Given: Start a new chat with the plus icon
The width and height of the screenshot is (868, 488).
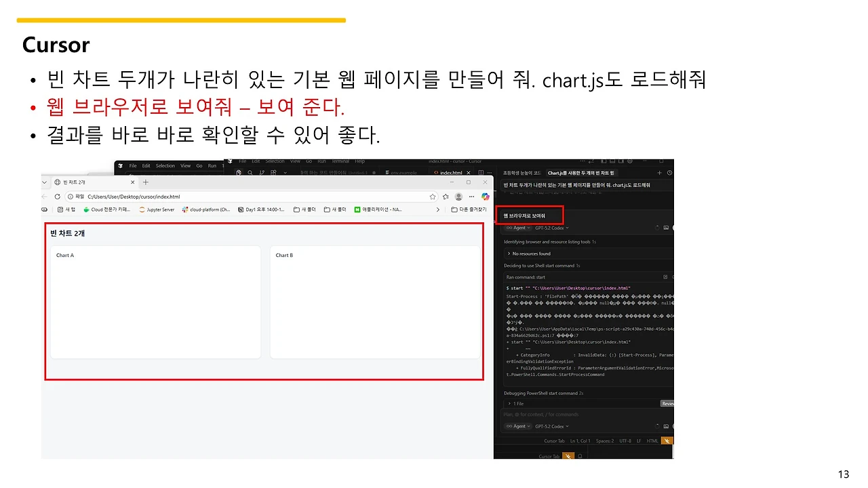Looking at the screenshot, I should click(660, 173).
